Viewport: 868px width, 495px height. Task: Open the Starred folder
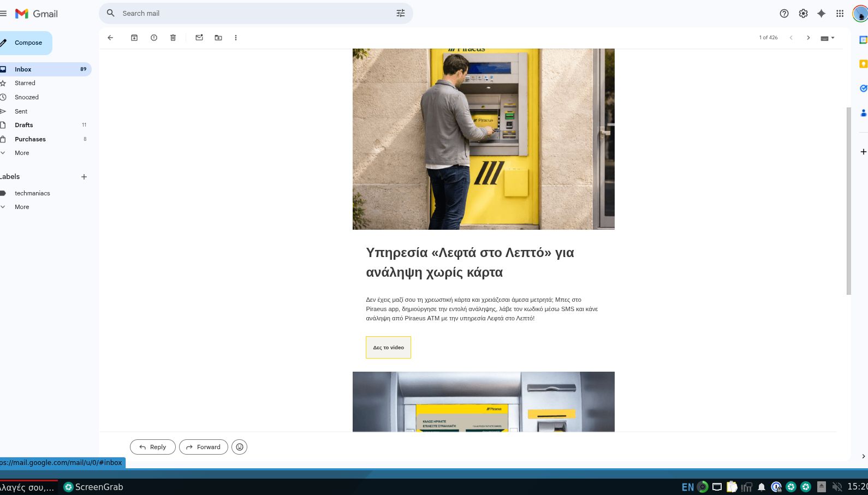[25, 83]
